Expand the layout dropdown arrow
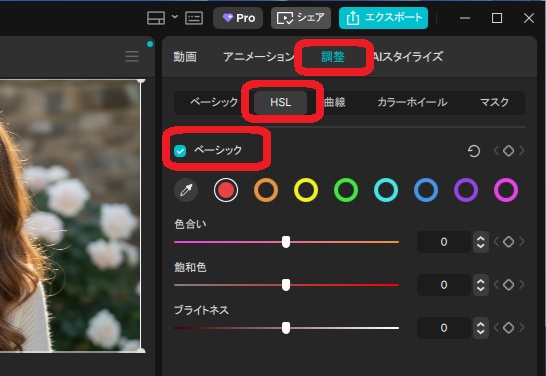Image resolution: width=546 pixels, height=376 pixels. tap(175, 17)
